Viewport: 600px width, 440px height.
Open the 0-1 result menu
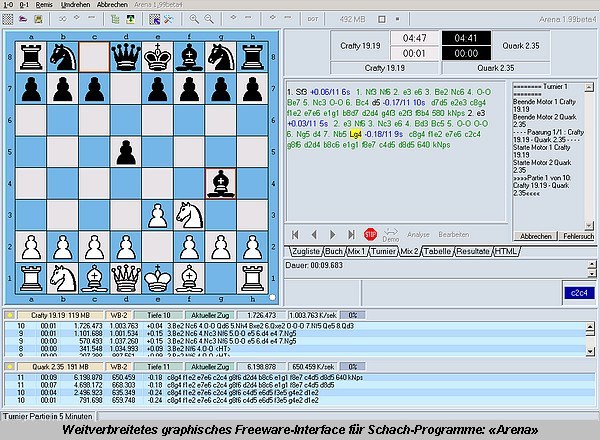24,5
